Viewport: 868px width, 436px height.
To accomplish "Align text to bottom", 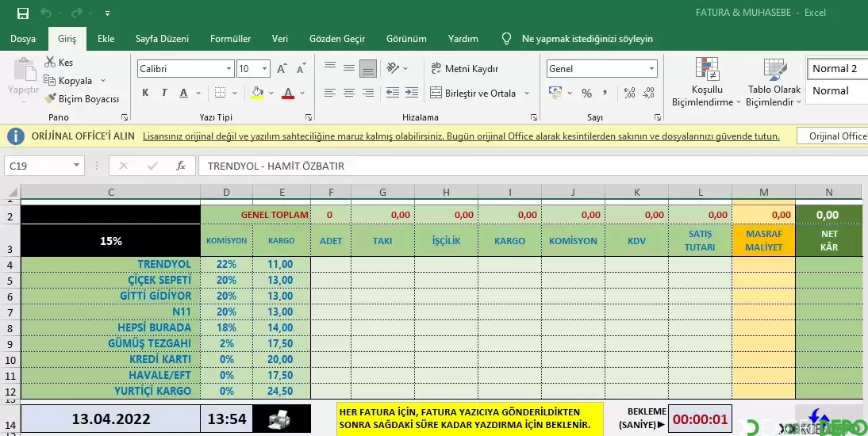I will click(368, 68).
